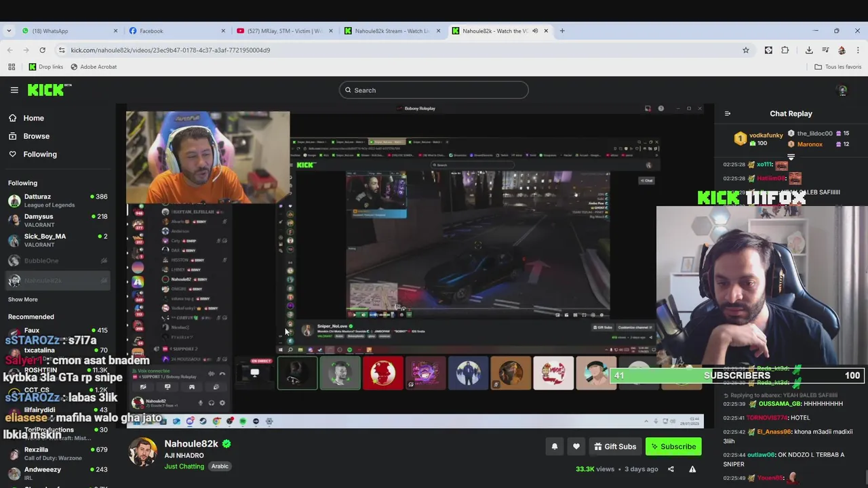Expand the chat leaderboard arrow

791,157
